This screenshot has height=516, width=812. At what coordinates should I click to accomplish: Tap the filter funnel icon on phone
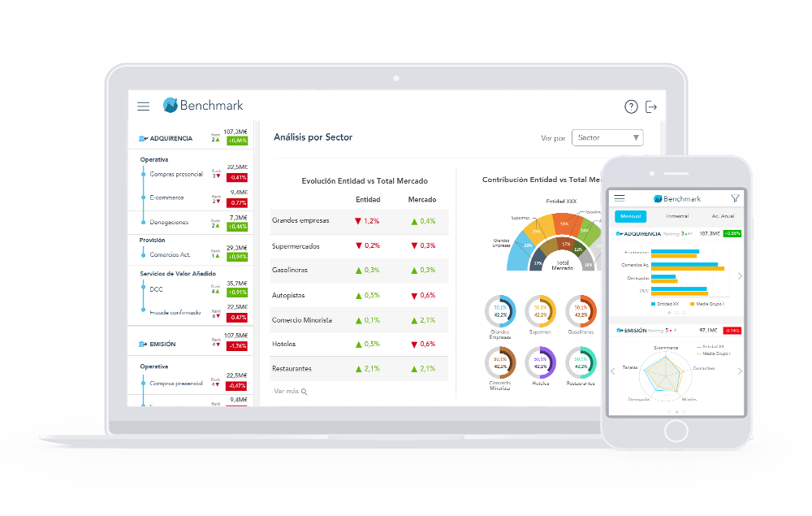pos(735,198)
